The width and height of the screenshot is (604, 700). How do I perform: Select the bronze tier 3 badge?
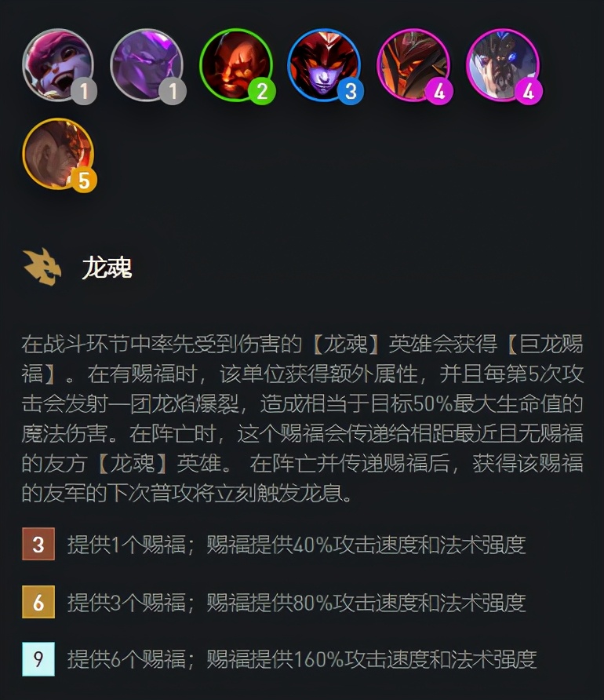pyautogui.click(x=38, y=544)
